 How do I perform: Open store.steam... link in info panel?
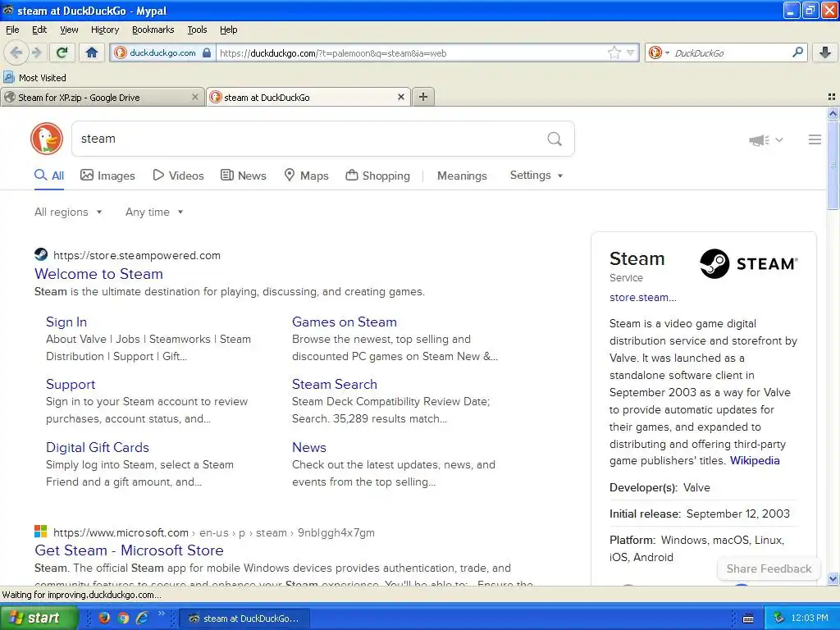coord(643,297)
